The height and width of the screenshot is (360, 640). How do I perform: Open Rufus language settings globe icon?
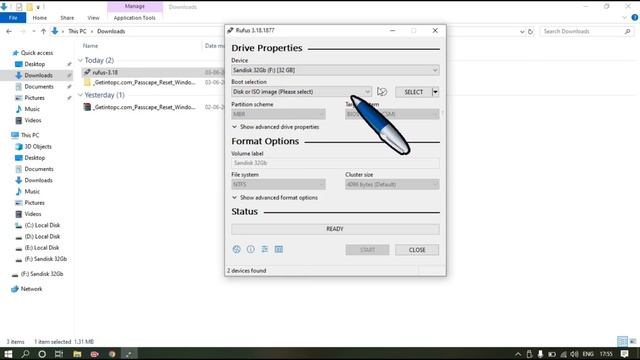click(x=236, y=249)
